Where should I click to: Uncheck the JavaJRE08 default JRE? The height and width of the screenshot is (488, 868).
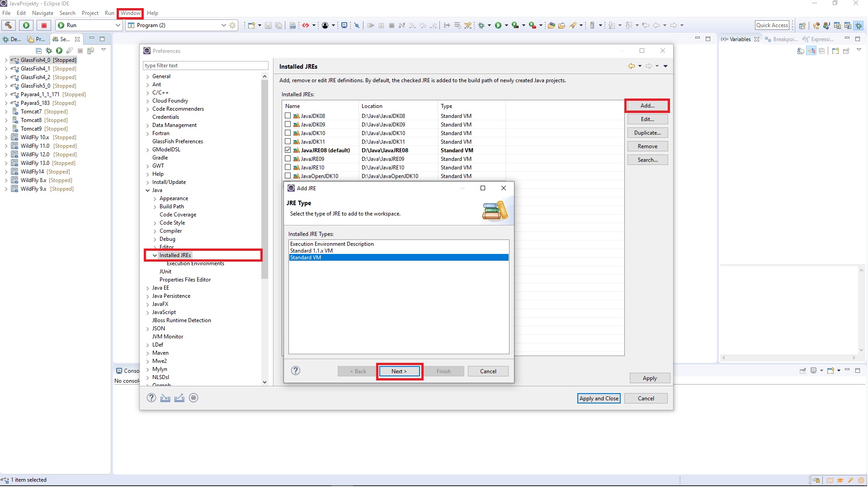[288, 150]
